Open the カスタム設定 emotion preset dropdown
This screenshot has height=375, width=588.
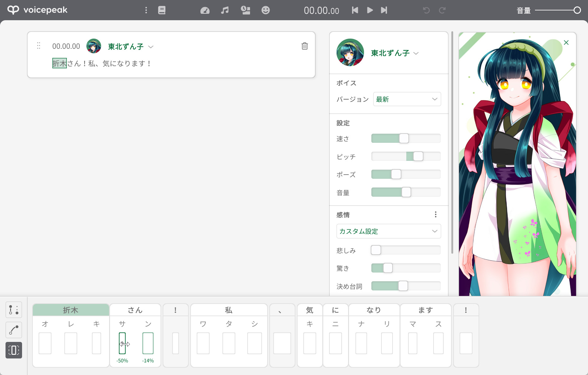(x=389, y=231)
